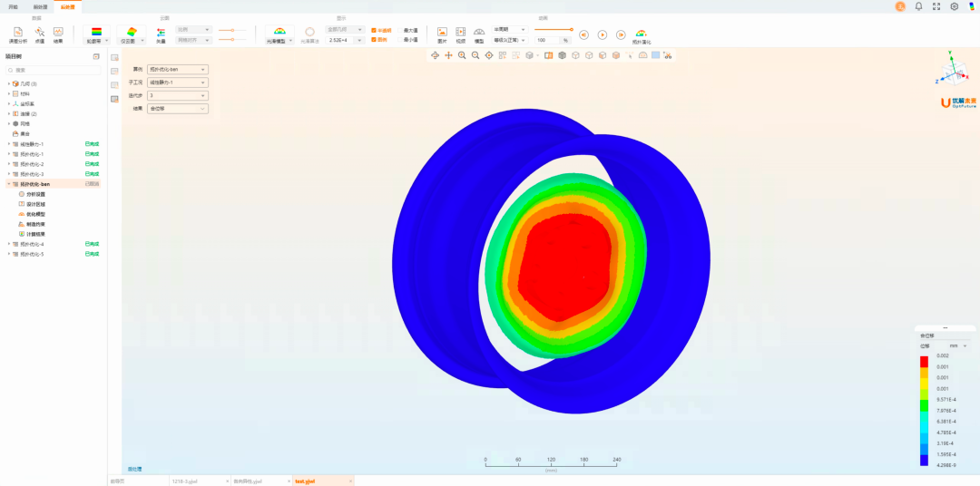The image size is (980, 486).
Task: Enable the 最小值 minimum value checkbox
Action: (400, 39)
